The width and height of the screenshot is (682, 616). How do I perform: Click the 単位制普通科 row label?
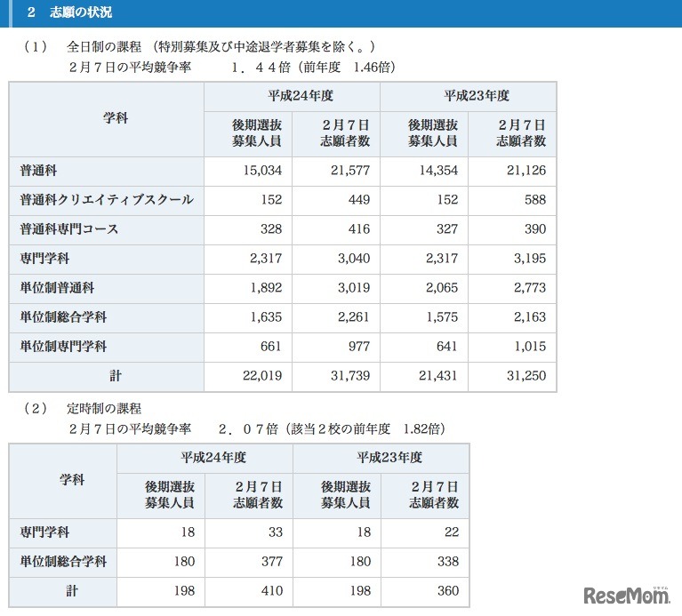coord(57,288)
